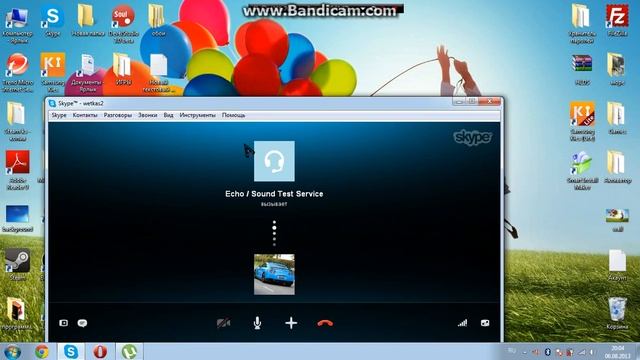This screenshot has height=360, width=640.
Task: Open the Помощь menu
Action: tap(233, 115)
